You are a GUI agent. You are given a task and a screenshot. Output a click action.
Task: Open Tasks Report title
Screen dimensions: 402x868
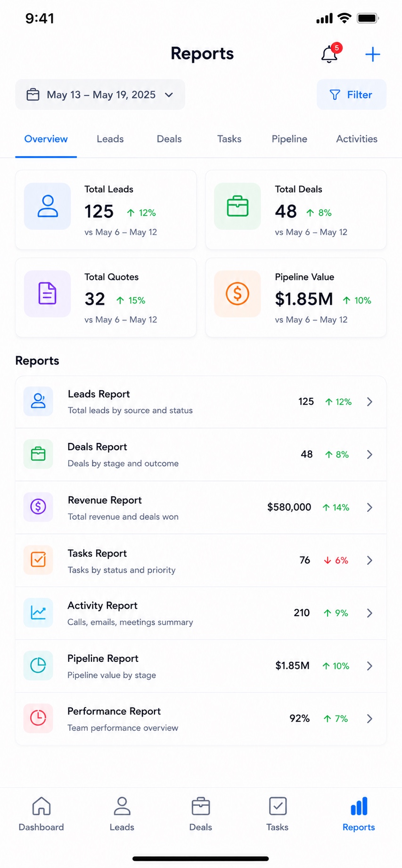click(x=97, y=553)
